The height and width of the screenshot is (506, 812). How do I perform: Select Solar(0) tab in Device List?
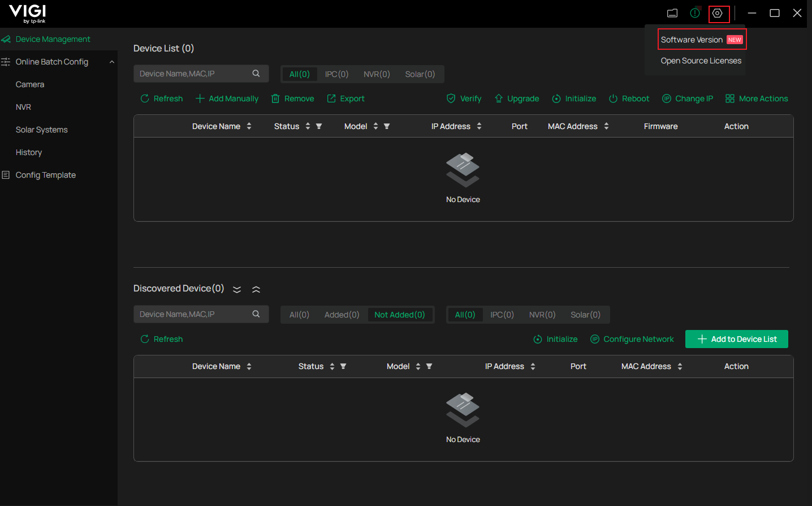420,74
